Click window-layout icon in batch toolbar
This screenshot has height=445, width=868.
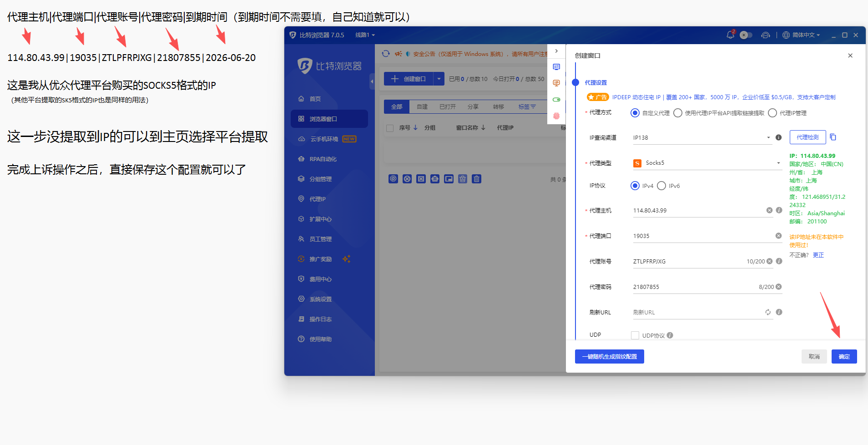tap(449, 179)
